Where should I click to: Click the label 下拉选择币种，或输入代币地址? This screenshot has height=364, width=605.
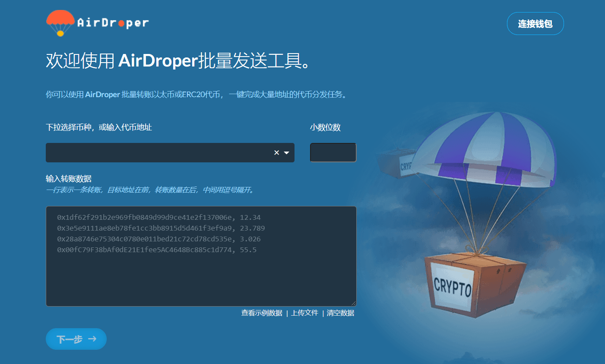[x=99, y=127]
